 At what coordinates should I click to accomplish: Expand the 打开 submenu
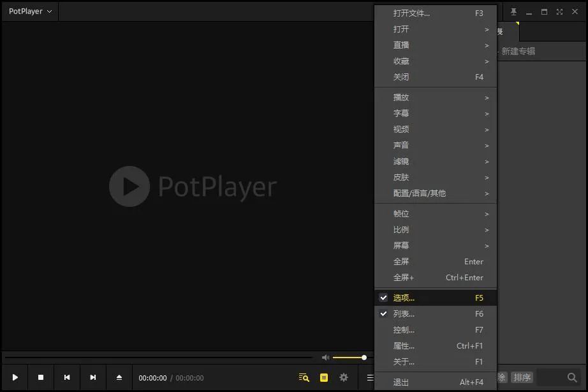coord(436,29)
